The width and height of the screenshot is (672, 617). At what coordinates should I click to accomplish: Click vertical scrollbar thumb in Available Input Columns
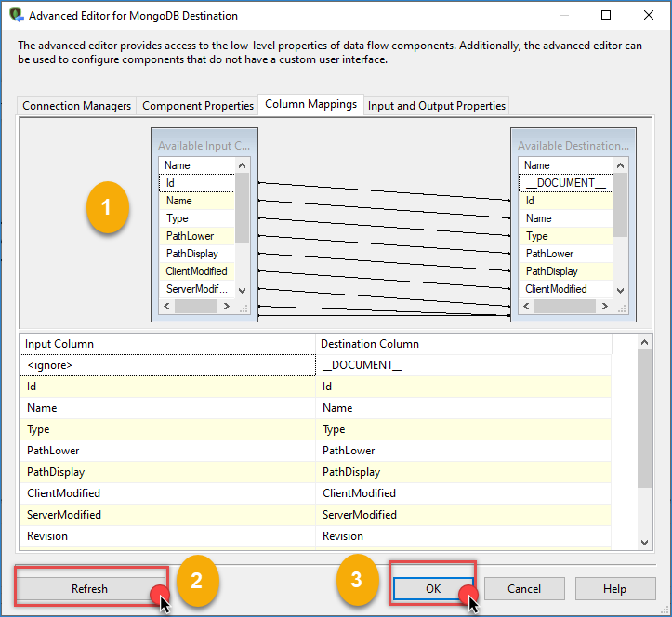pyautogui.click(x=243, y=207)
